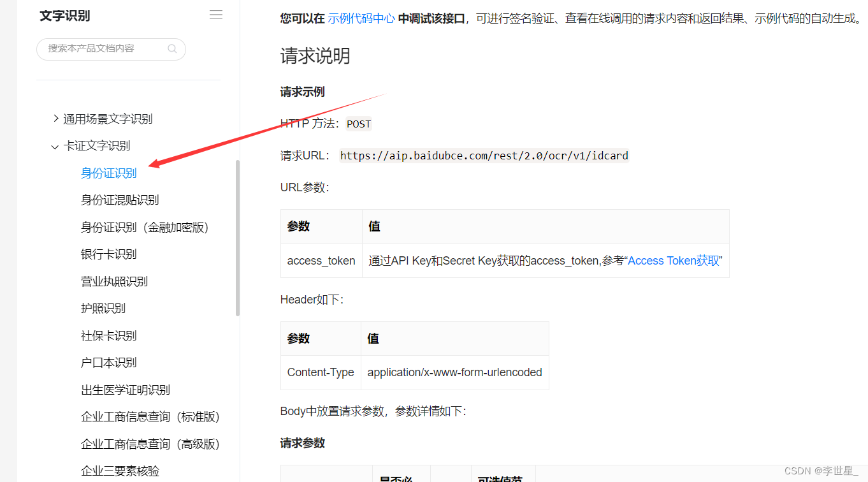The width and height of the screenshot is (868, 482).
Task: Click the 请求说明 heading
Action: [x=315, y=56]
